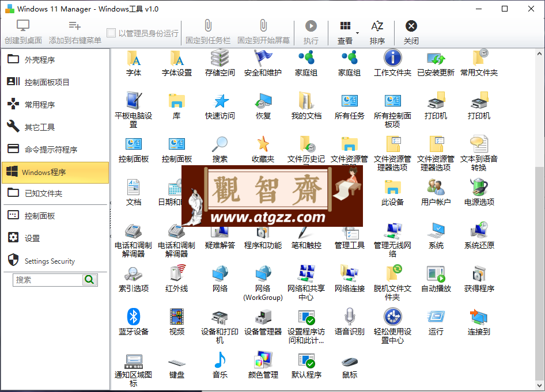
Task: Select Settings Security sidebar item
Action: (x=56, y=261)
